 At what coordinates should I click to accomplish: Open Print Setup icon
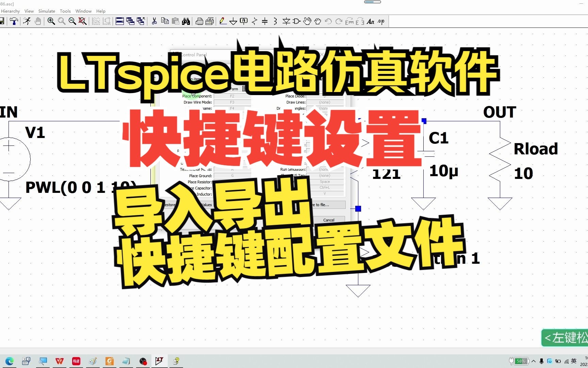(x=199, y=21)
